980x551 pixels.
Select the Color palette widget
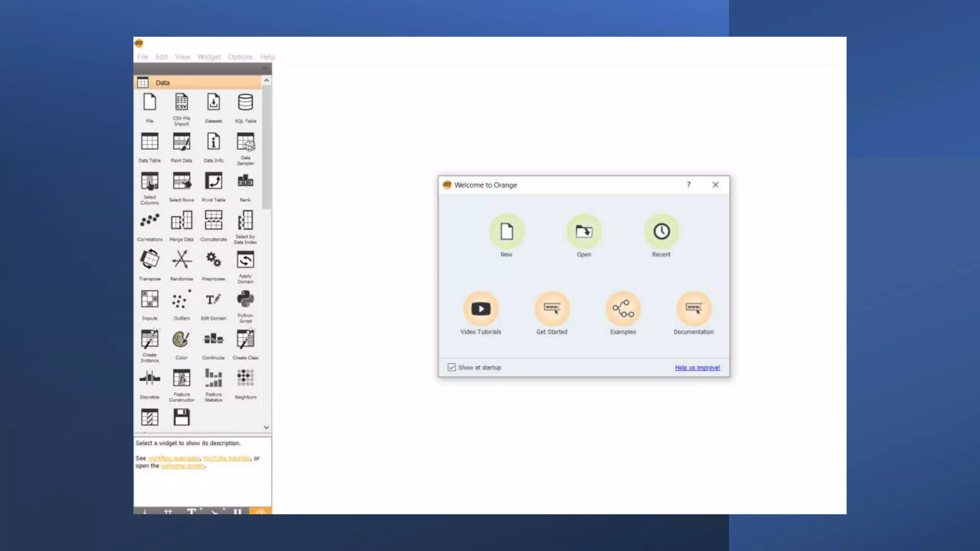(181, 340)
